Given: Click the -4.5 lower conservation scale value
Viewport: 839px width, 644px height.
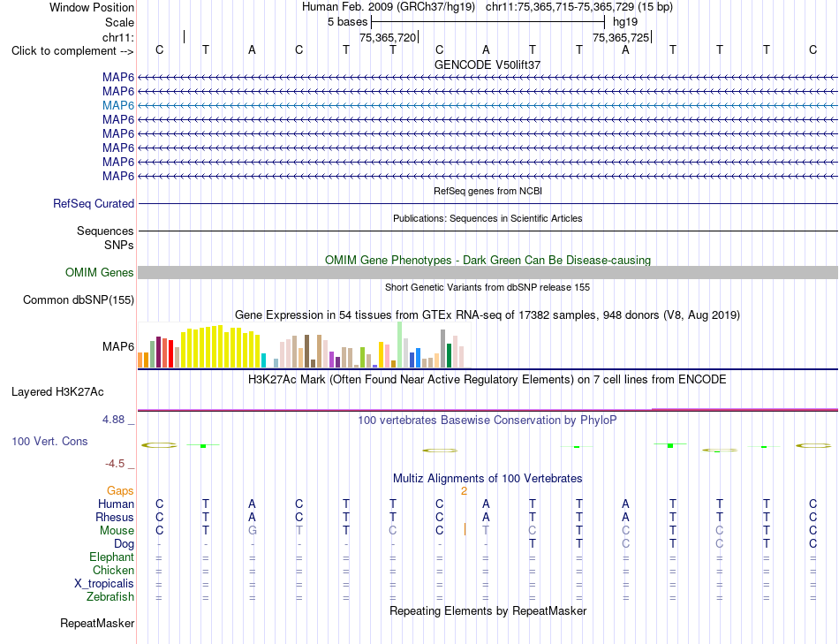Looking at the screenshot, I should click(x=115, y=464).
